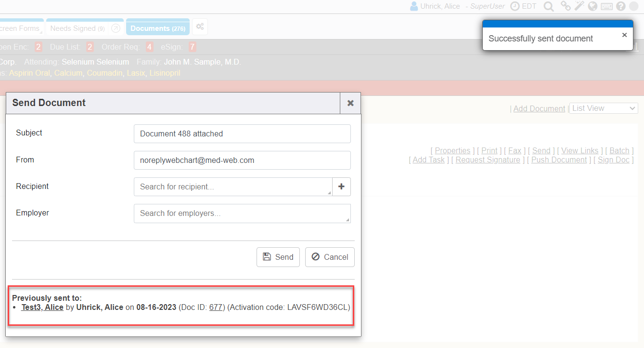Click the Cancel button
Viewport: 644px width, 348px height.
click(330, 257)
